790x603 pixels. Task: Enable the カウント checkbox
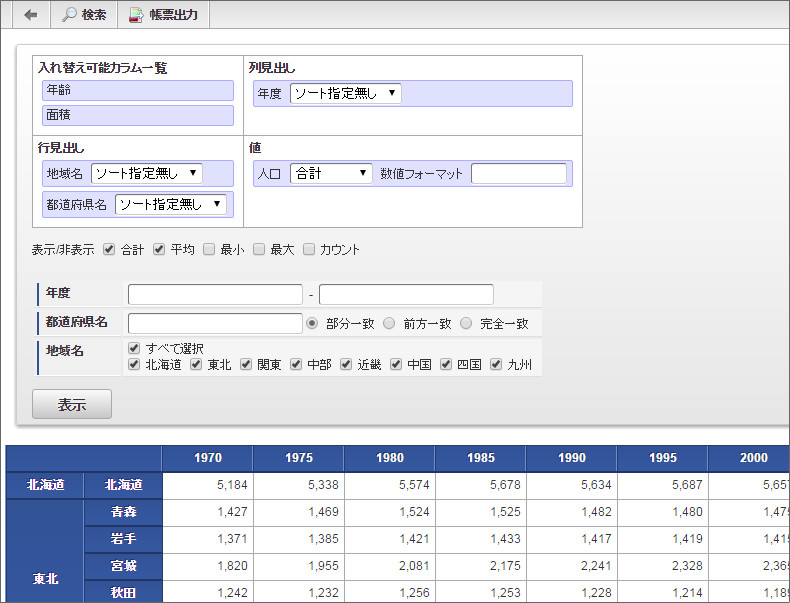pyautogui.click(x=309, y=249)
